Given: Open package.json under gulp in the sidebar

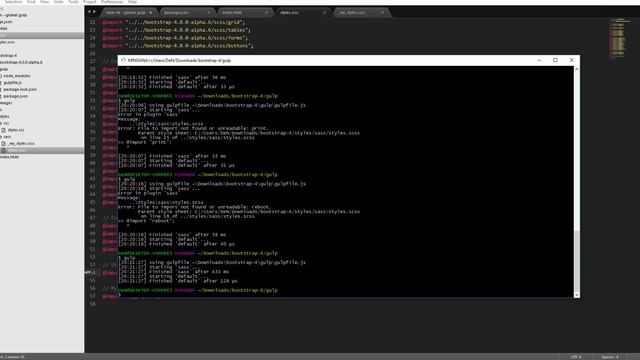Looking at the screenshot, I should coord(16,96).
